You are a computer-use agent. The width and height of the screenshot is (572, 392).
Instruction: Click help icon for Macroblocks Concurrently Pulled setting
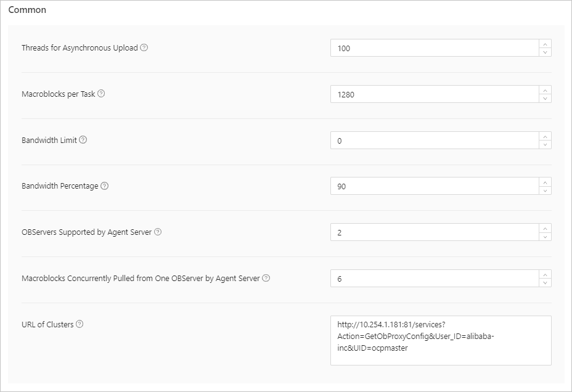266,278
